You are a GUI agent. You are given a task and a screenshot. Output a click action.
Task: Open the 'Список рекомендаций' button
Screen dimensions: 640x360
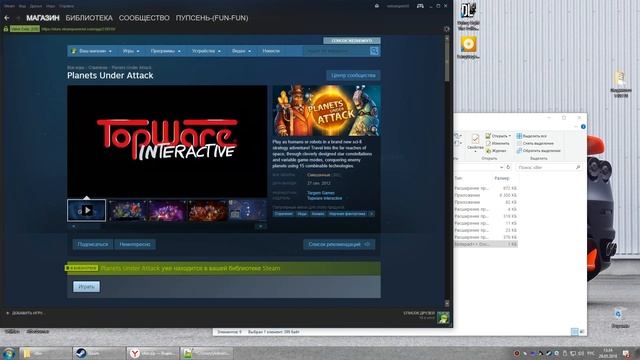339,244
